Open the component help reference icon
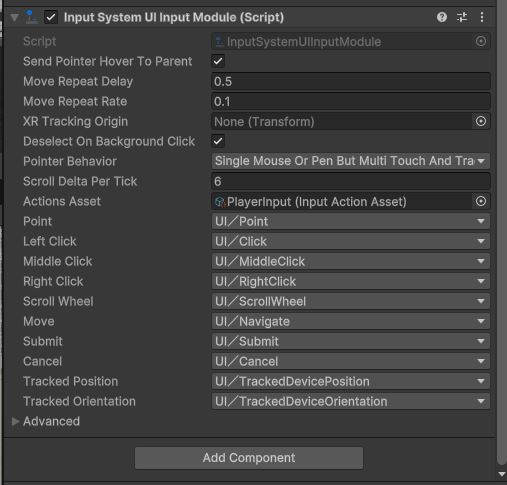This screenshot has height=485, width=507. [442, 17]
